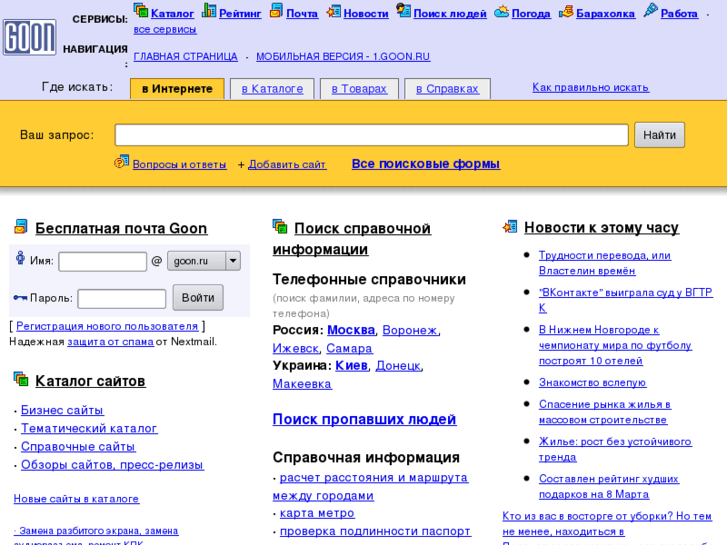Screen dimensions: 727x545
Task: Click Добавить сайт link
Action: (x=287, y=164)
